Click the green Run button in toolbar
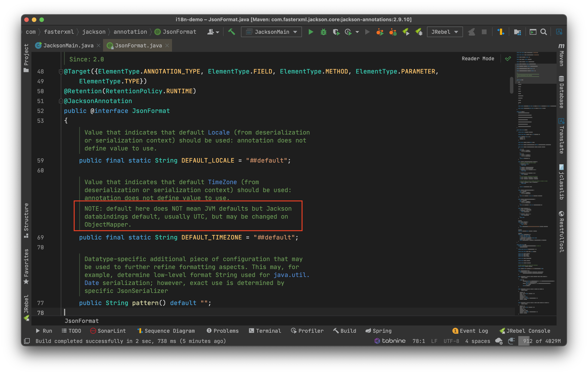Viewport: 588px width, 374px height. coord(311,32)
